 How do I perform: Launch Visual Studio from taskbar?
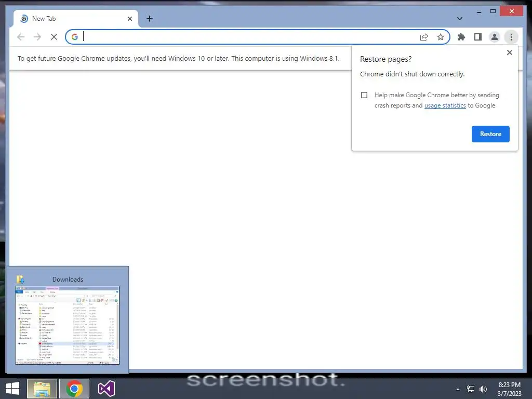[106, 389]
